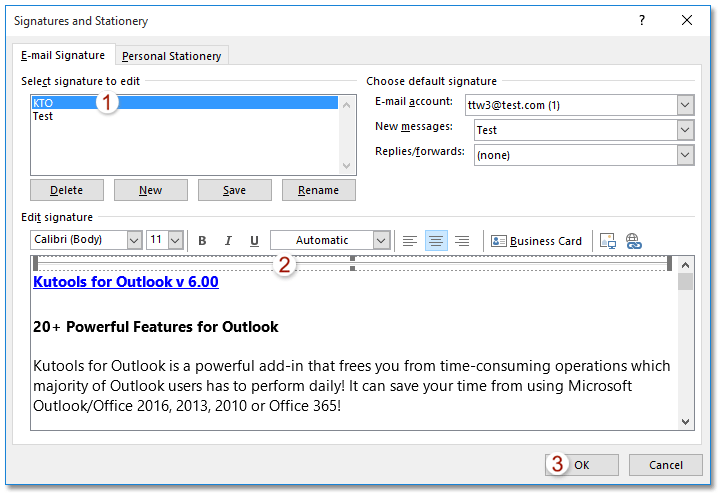
Task: Click the editor scrollbar thumb
Action: tap(686, 282)
